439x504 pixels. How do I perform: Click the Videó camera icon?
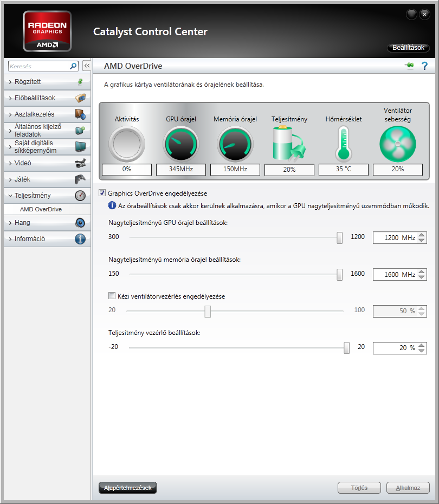(80, 163)
